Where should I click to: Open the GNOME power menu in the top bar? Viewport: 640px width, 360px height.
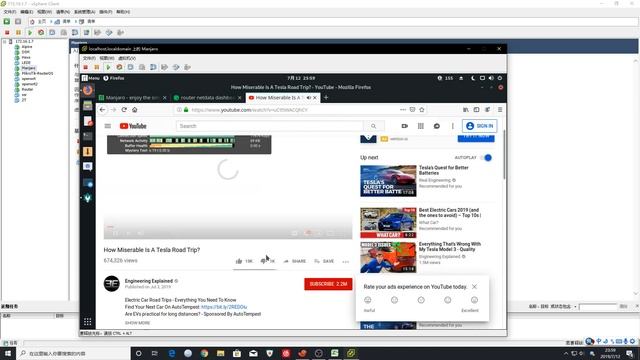(x=500, y=78)
